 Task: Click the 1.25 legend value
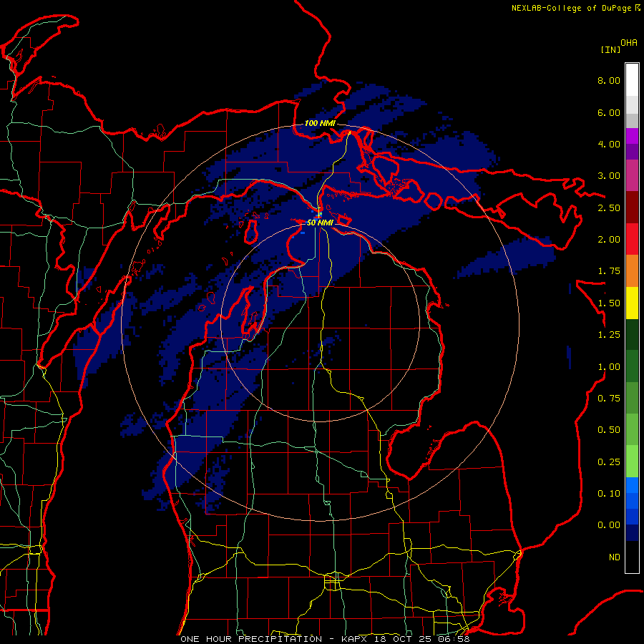click(x=609, y=335)
